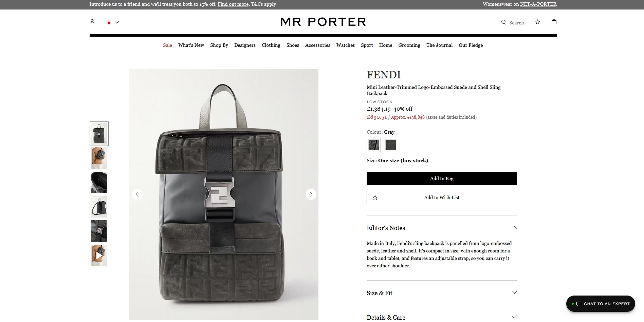Click the star icon beside Add to Wish List

375,197
